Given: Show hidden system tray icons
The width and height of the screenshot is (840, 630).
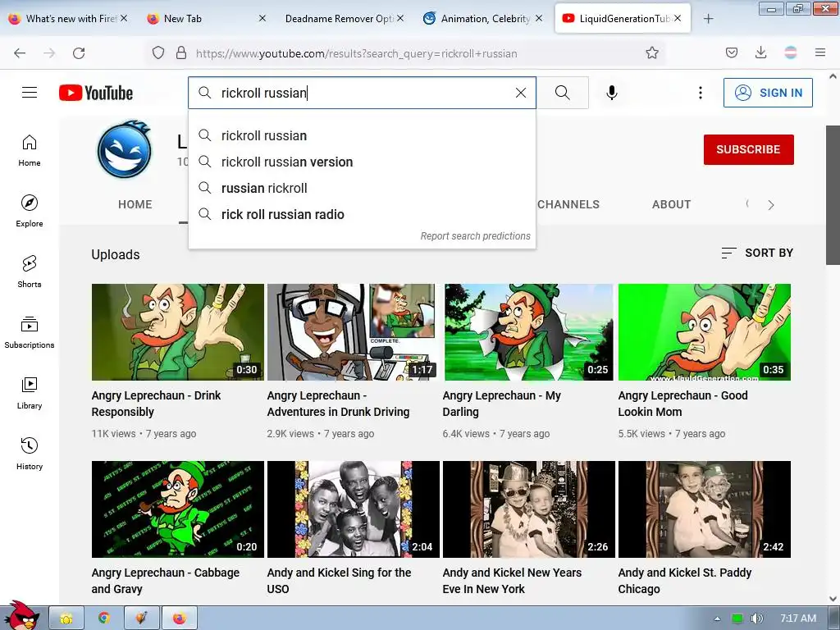Looking at the screenshot, I should click(x=717, y=619).
